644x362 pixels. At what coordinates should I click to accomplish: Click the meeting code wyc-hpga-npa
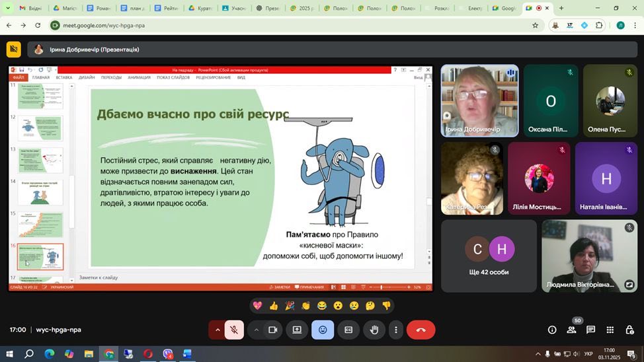(58, 330)
